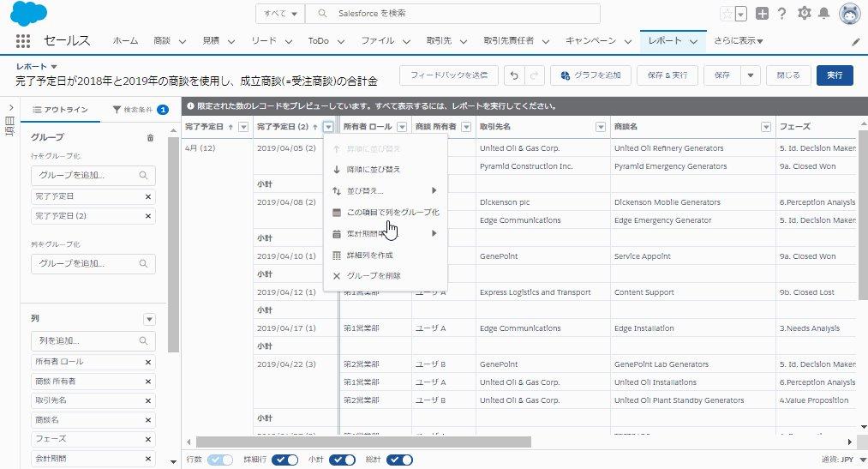Select 詳細列を作成 menu item
Screen dimensions: 868x469
[x=386, y=256]
